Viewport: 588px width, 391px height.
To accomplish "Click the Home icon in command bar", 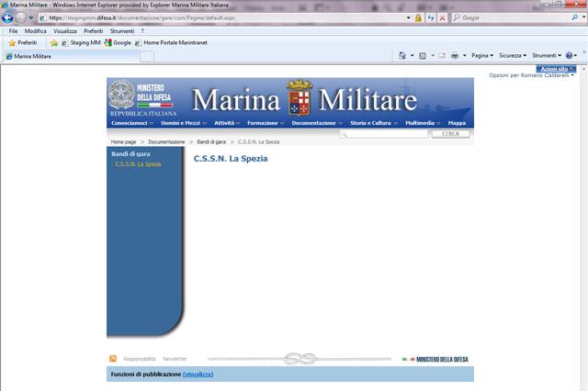I will (402, 55).
